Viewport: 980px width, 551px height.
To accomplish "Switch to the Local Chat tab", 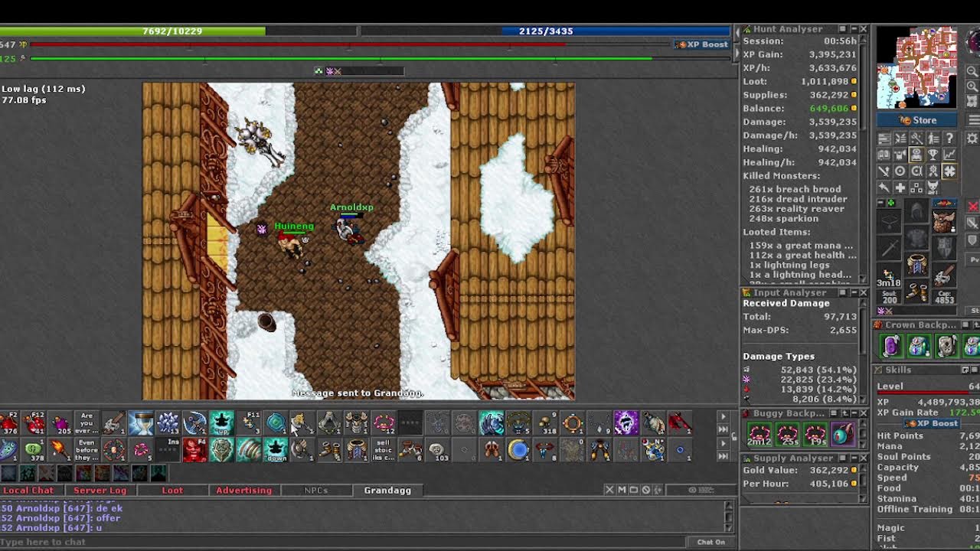I will click(x=28, y=491).
